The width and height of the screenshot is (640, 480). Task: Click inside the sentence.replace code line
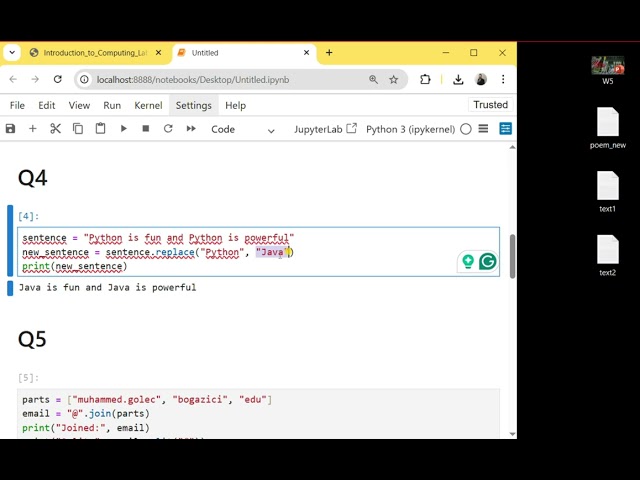click(158, 252)
